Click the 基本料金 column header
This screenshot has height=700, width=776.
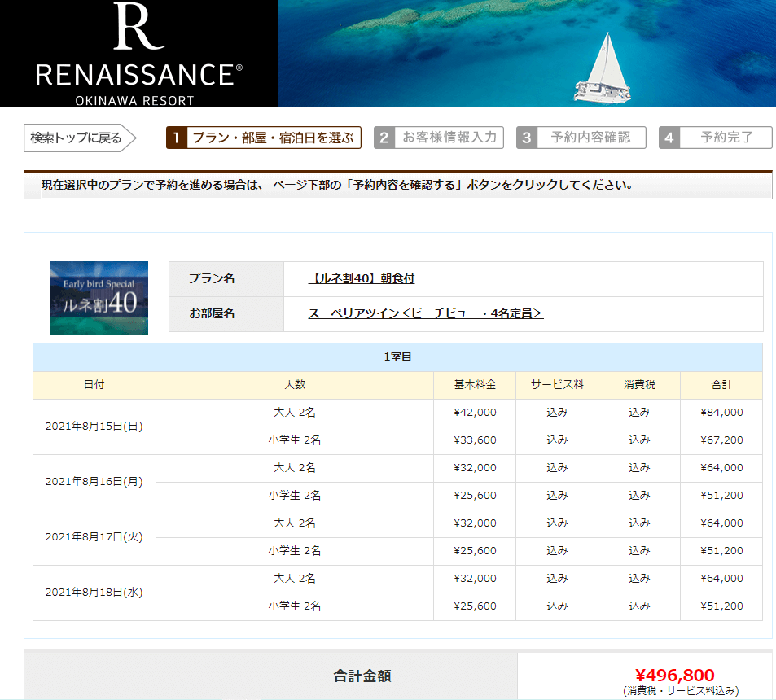pyautogui.click(x=475, y=385)
